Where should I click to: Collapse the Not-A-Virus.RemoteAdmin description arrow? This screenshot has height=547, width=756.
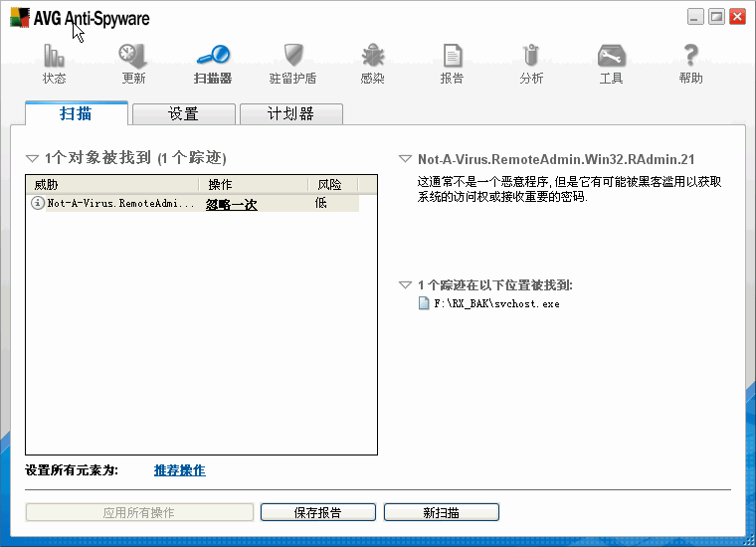(405, 158)
